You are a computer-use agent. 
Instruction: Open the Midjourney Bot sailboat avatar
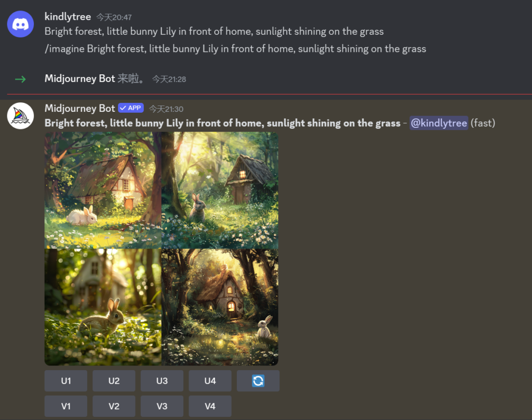tap(20, 116)
